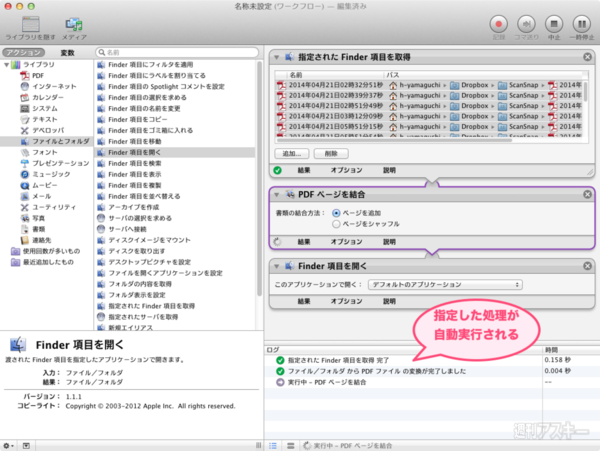Switch to the アクション tab
Viewport: 600px width, 451px height.
coord(23,52)
